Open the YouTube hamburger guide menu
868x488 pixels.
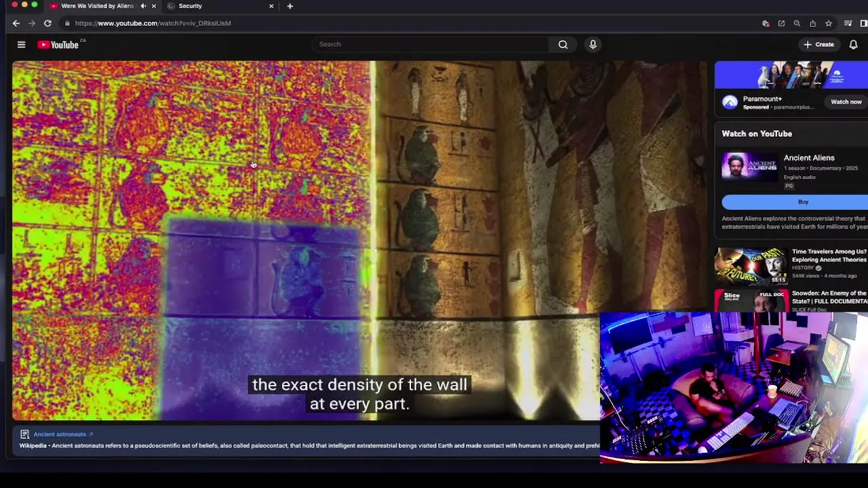[21, 45]
